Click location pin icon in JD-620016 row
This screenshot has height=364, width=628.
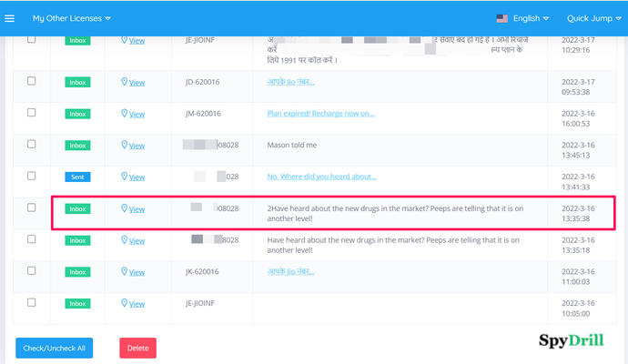125,82
